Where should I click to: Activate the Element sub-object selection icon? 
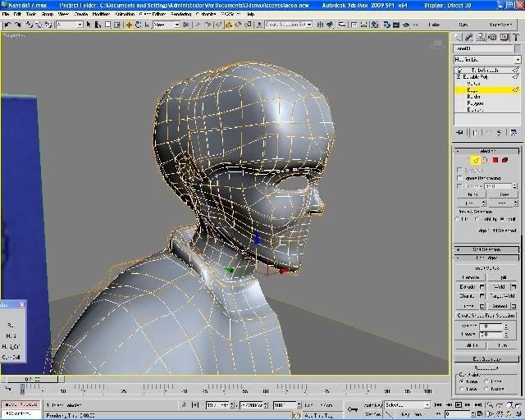505,160
